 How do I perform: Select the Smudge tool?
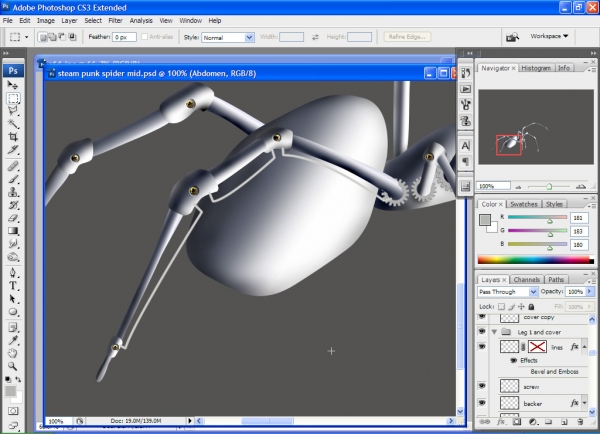click(13, 243)
